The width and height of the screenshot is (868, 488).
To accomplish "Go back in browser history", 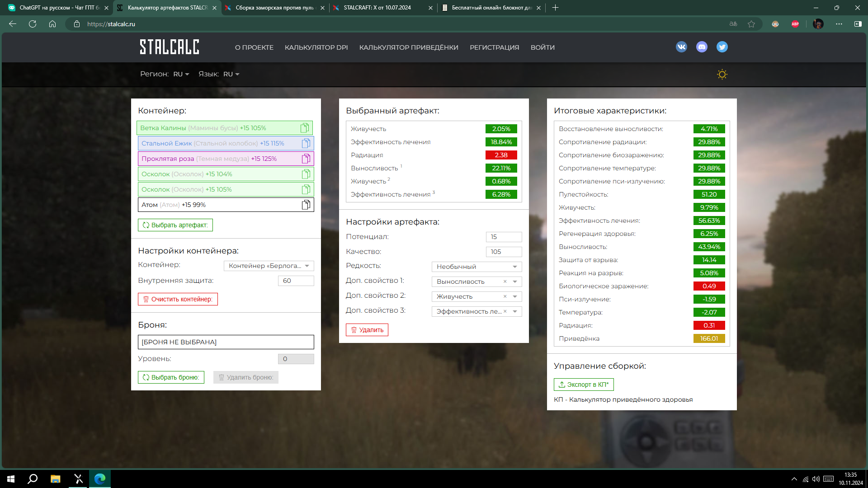I will pos(13,24).
